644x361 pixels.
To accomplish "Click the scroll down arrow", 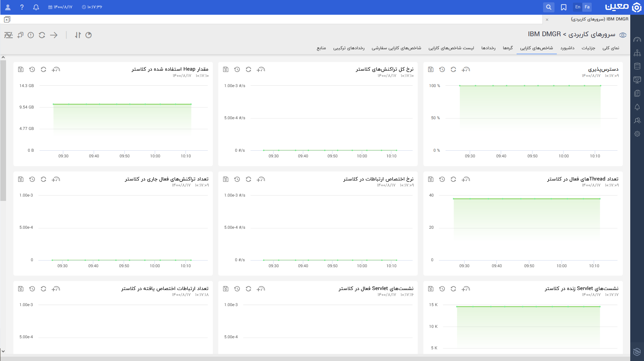I will click(x=3, y=351).
